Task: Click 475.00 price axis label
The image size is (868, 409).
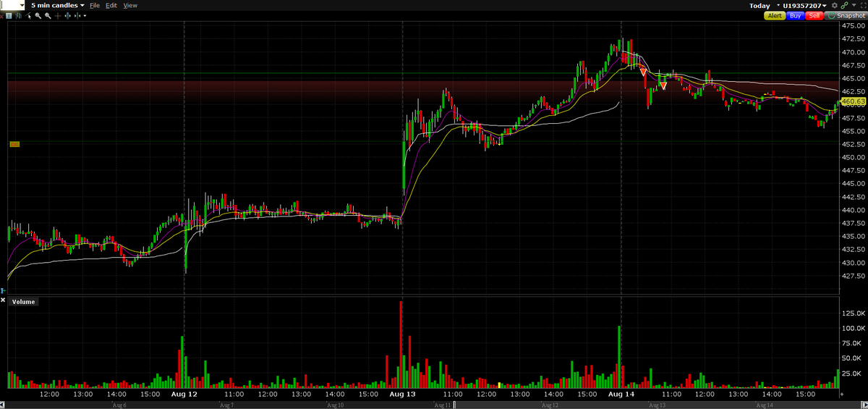Action: [x=854, y=26]
